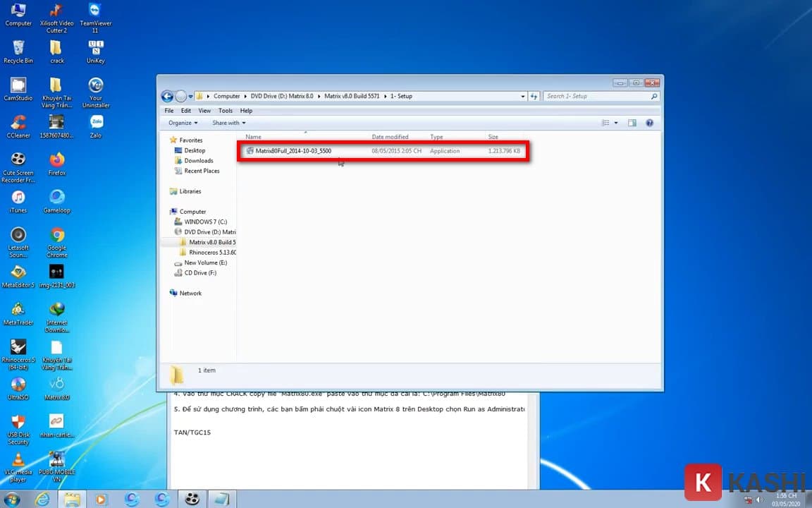This screenshot has height=508, width=812.
Task: Toggle the preview pane icon
Action: tap(631, 122)
